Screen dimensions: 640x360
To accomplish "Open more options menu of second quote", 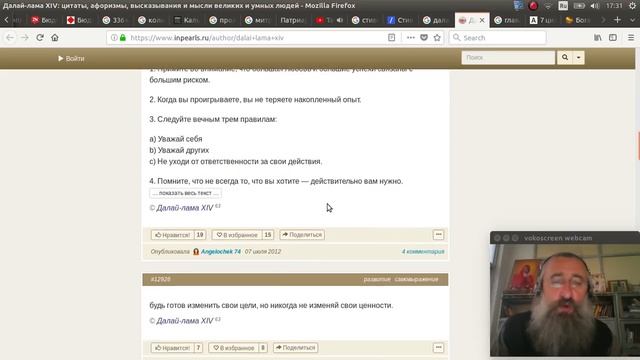I will click(x=438, y=348).
